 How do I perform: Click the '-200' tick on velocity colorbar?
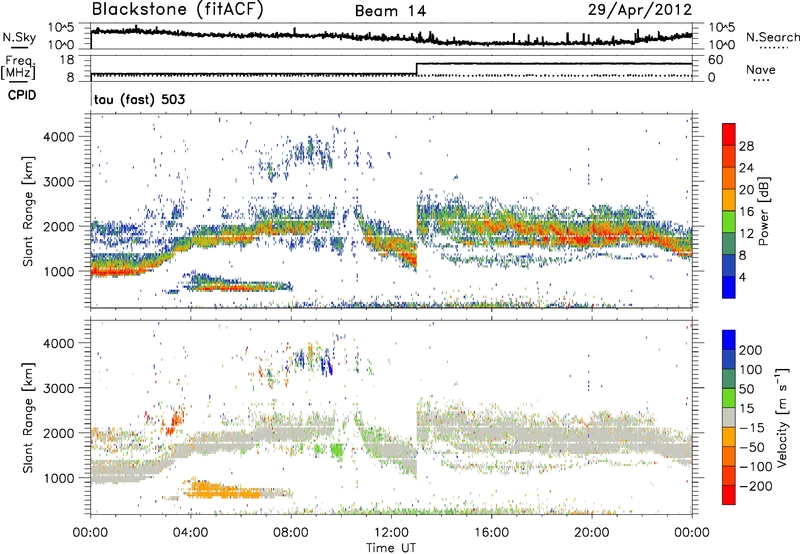tap(756, 486)
